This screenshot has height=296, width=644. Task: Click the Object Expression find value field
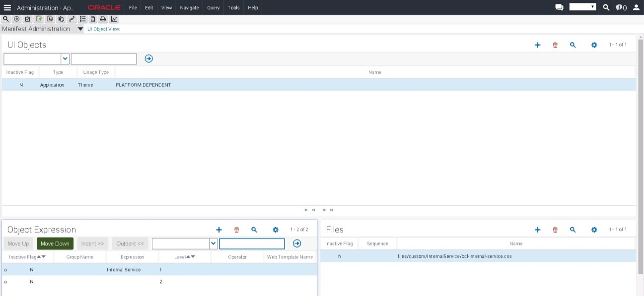coord(252,244)
